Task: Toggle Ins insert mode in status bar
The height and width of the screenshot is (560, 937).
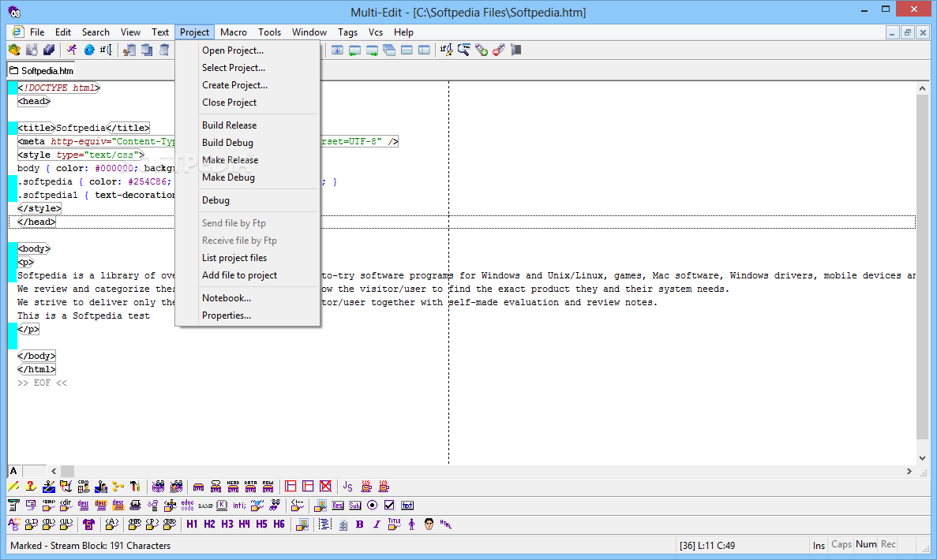Action: pyautogui.click(x=819, y=545)
